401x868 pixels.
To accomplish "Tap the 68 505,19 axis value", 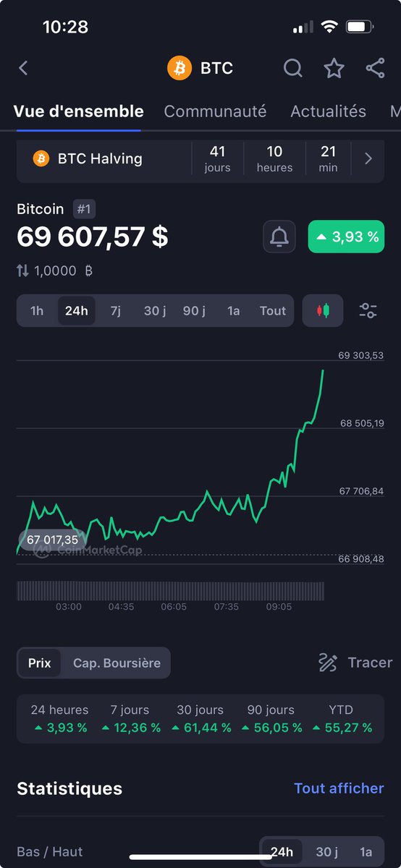I will pos(361,423).
